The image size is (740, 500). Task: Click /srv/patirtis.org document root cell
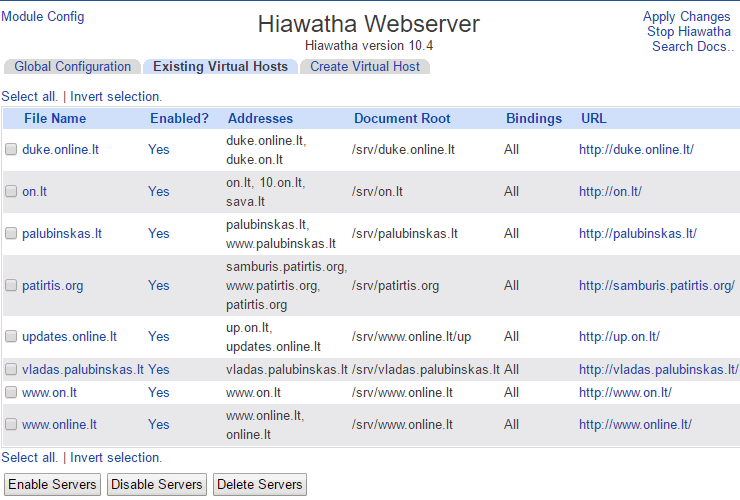click(395, 286)
